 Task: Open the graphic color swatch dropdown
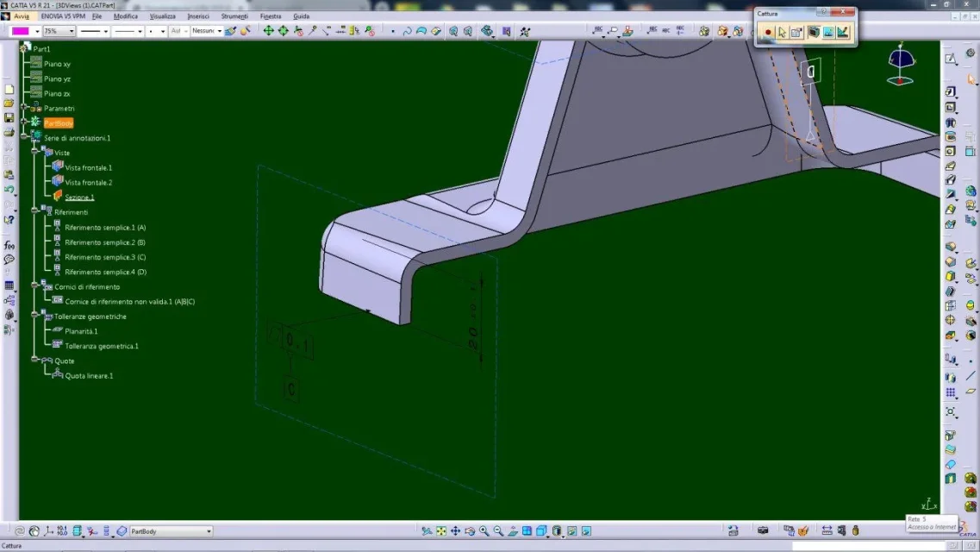(x=37, y=31)
